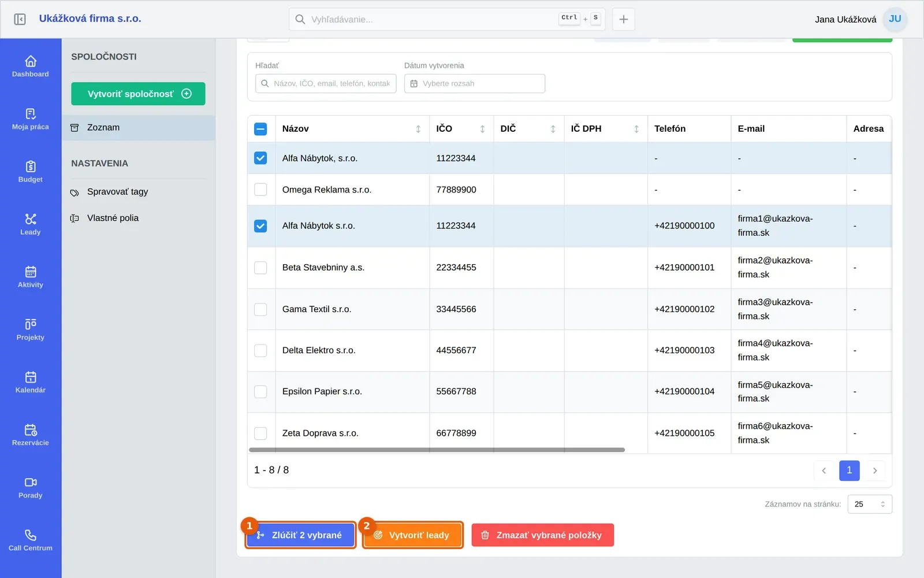Open Call Centrum section

click(x=31, y=539)
